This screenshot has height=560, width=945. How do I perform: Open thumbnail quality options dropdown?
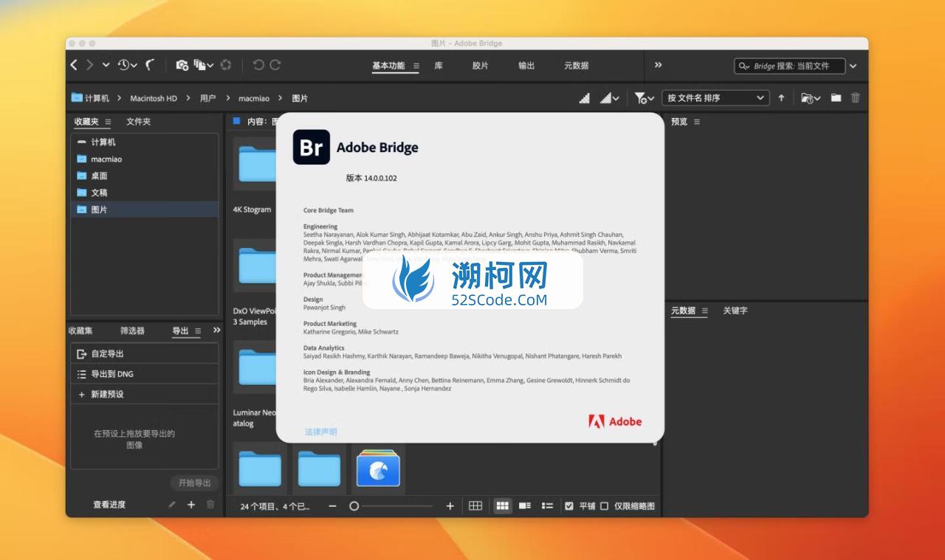click(610, 97)
